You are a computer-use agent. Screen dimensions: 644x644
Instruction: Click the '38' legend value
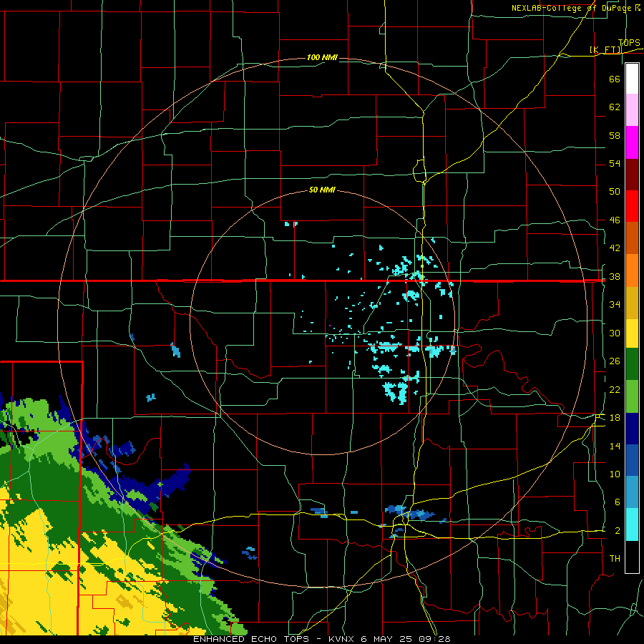pyautogui.click(x=615, y=277)
